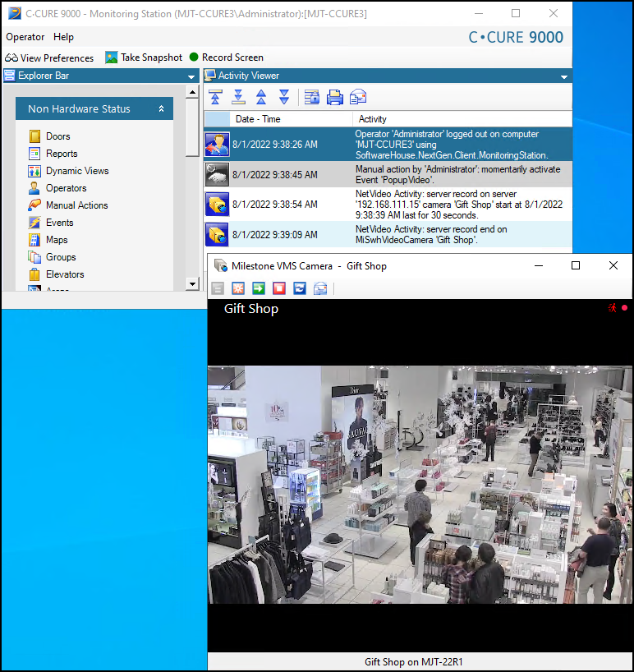Select the Reports item
Viewport: 634px width, 672px height.
coord(62,154)
